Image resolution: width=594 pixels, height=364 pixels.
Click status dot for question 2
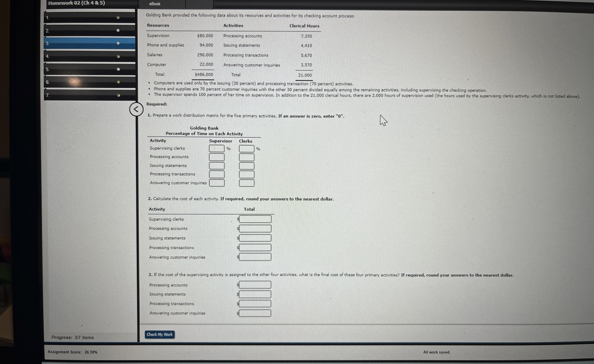click(x=118, y=30)
